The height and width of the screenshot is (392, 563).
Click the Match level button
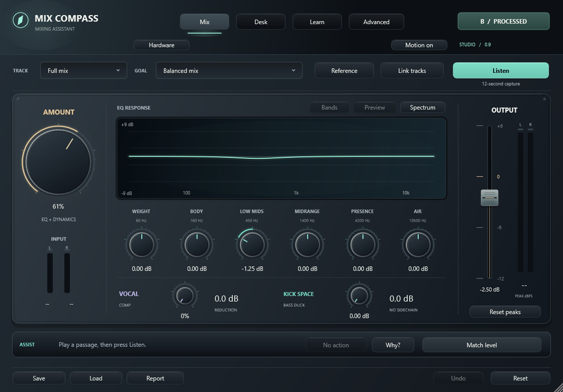pyautogui.click(x=482, y=345)
